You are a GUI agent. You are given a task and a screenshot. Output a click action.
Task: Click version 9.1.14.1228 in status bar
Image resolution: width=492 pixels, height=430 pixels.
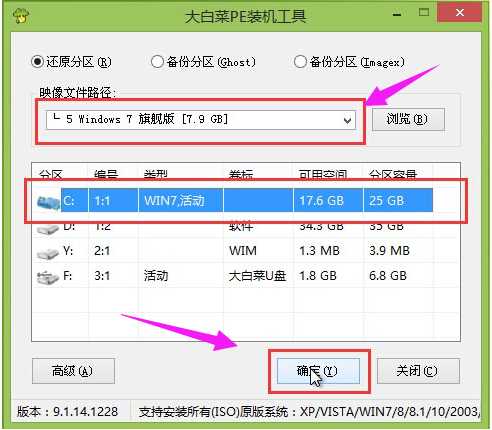click(68, 412)
